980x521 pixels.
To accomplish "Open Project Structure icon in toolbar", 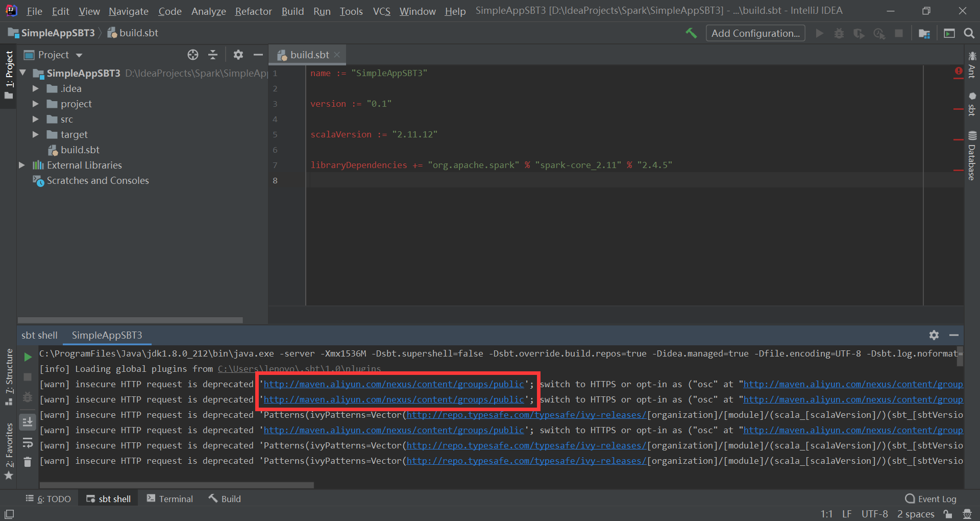I will click(x=924, y=33).
